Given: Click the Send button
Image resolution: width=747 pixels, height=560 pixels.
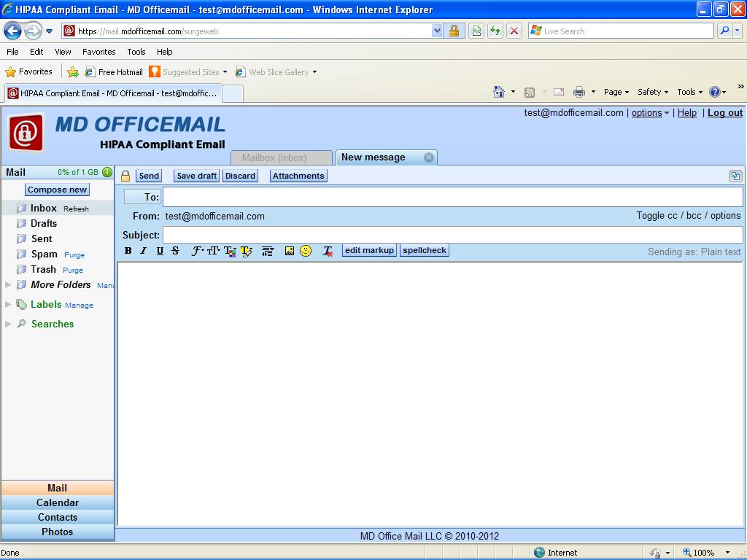Looking at the screenshot, I should tap(149, 176).
